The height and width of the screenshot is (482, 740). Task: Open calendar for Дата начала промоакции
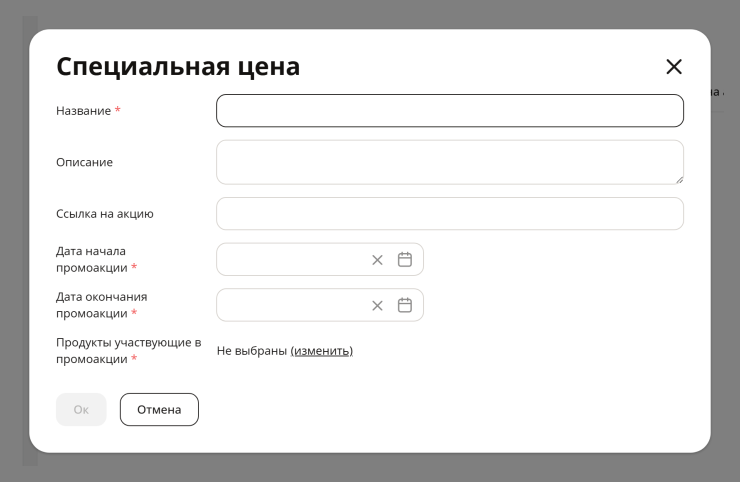click(x=404, y=259)
